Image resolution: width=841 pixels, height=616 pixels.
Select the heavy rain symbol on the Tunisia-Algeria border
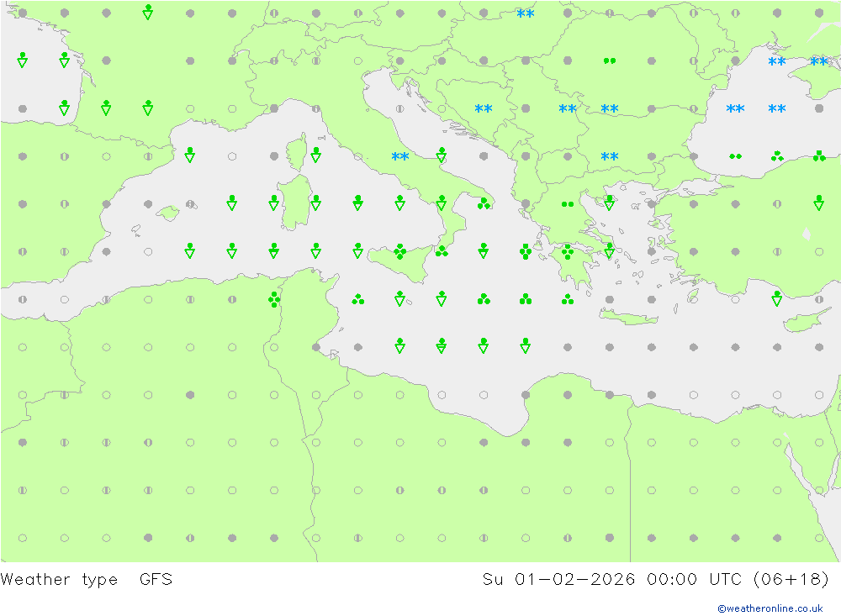[274, 299]
